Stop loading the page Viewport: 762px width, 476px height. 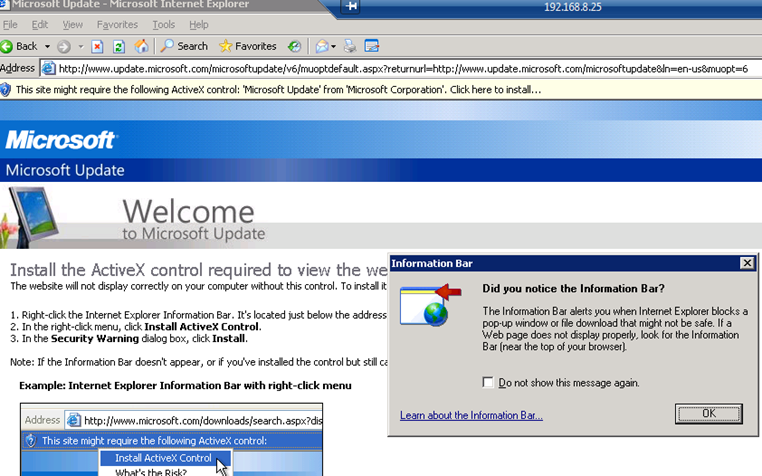[97, 46]
